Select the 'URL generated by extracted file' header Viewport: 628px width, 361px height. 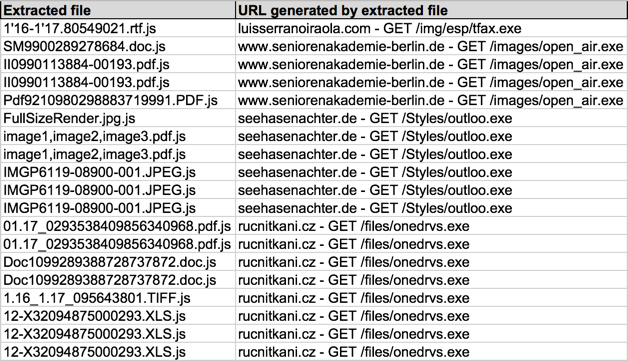tap(431, 10)
